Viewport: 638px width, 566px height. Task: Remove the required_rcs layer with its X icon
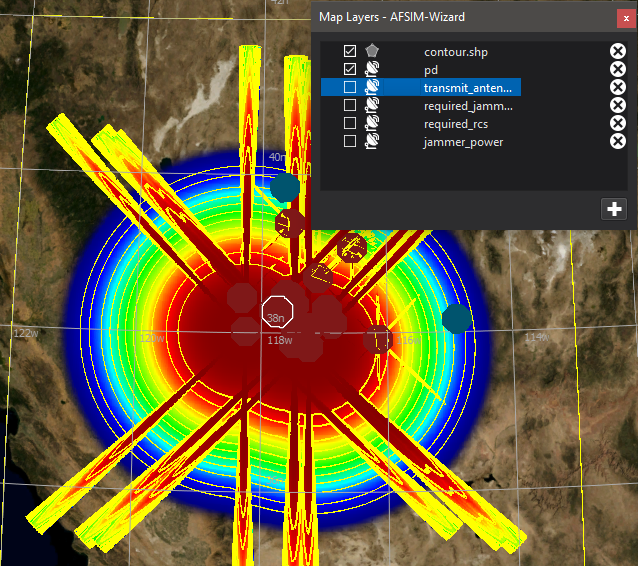point(618,123)
